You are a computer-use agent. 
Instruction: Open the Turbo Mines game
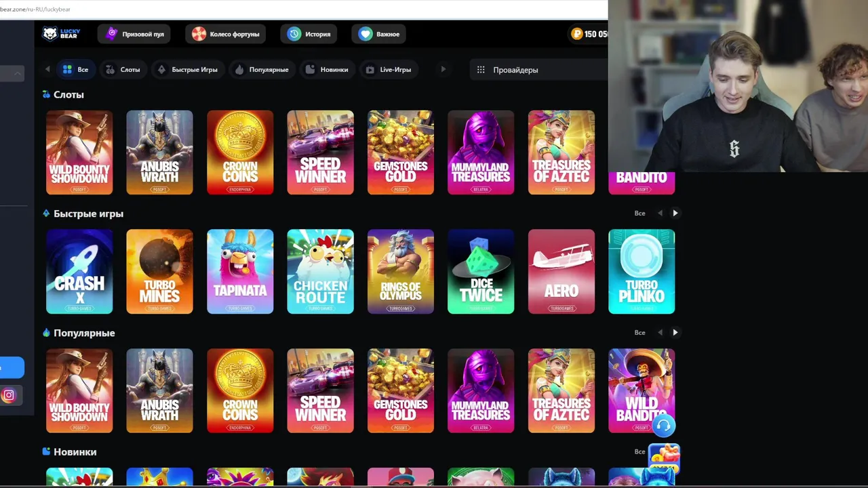(x=159, y=272)
